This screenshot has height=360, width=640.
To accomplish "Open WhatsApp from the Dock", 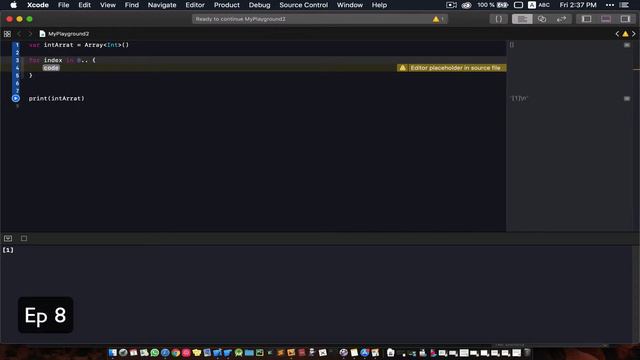I will click(x=155, y=353).
